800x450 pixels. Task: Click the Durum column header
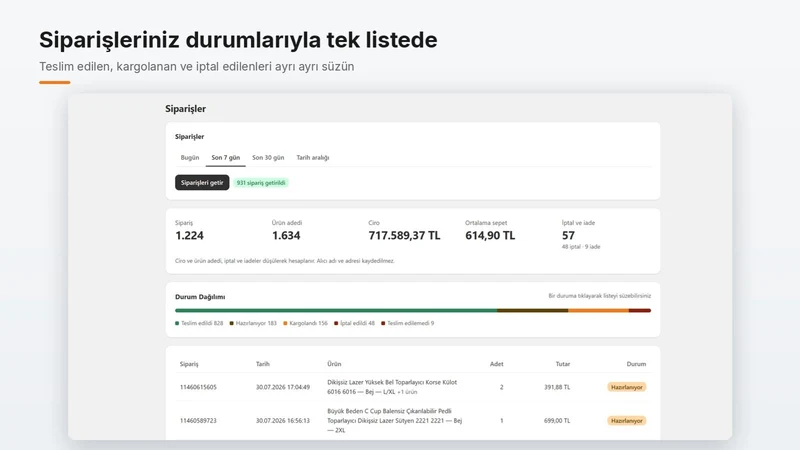[x=636, y=364]
